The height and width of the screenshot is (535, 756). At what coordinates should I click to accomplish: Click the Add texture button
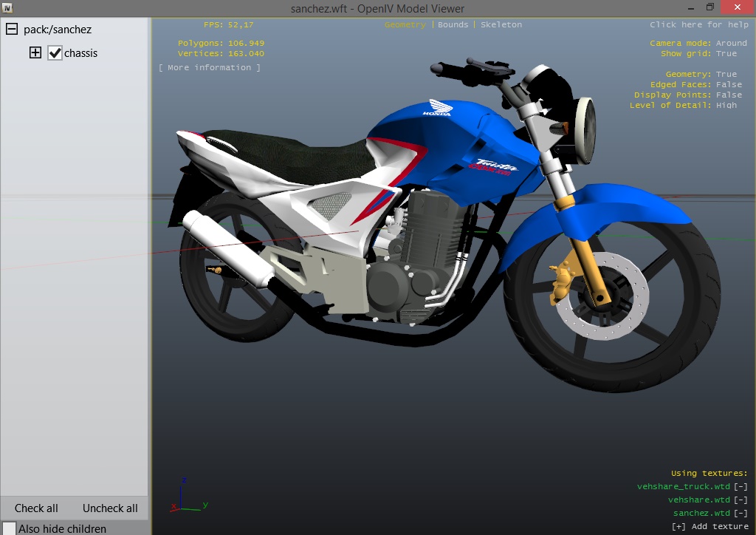click(709, 526)
